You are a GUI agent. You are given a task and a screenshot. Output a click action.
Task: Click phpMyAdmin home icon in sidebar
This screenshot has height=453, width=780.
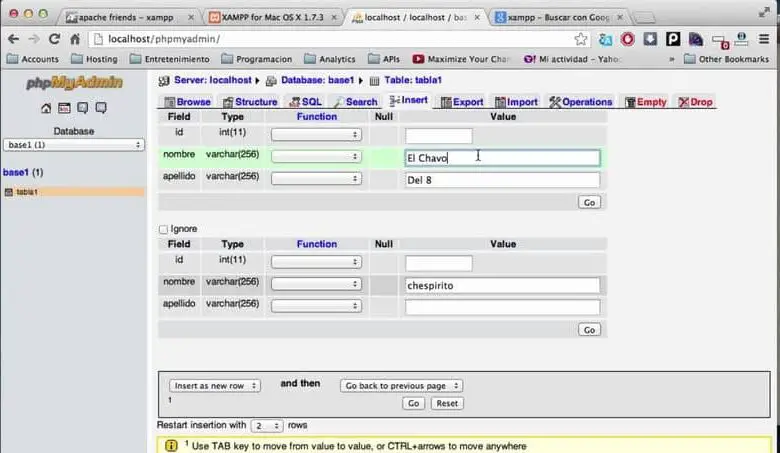46,108
